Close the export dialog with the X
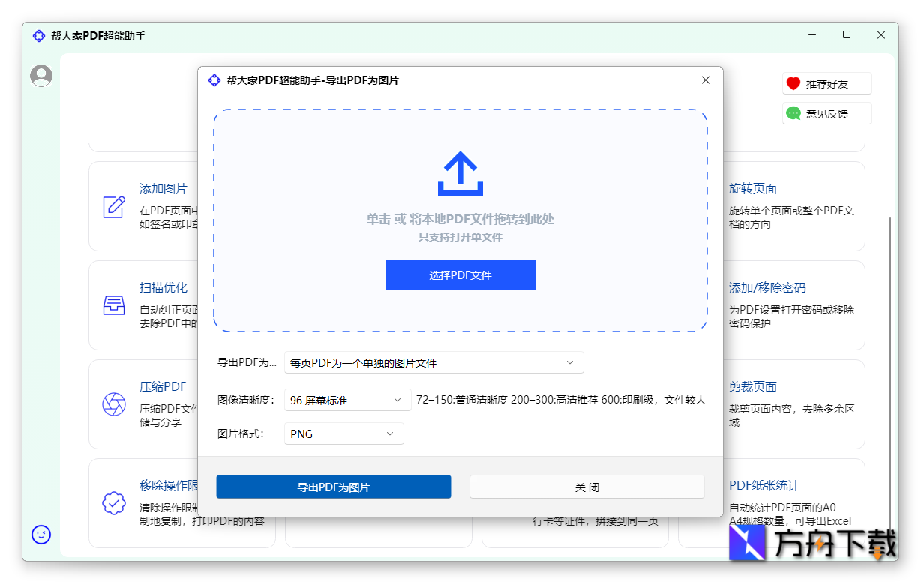Viewport: 924px width, 588px height. [x=705, y=79]
